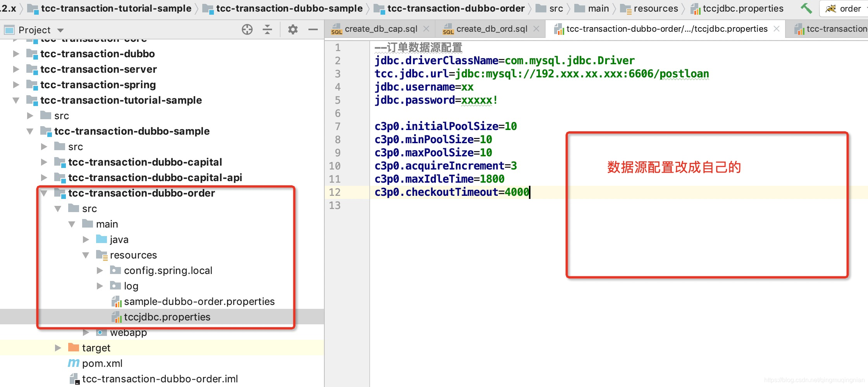Select tcc-transaction-dubbo-capital-api module
Screen dimensions: 868x387
[x=155, y=178]
